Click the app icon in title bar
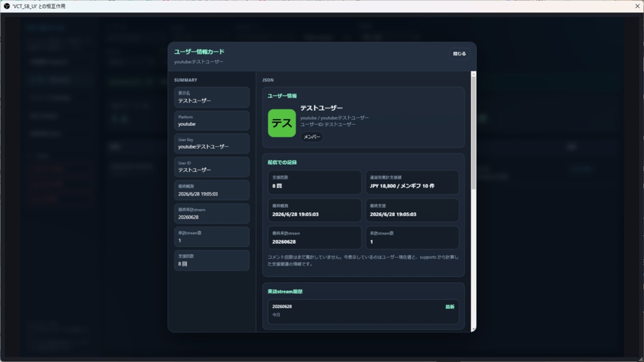 tap(6, 6)
